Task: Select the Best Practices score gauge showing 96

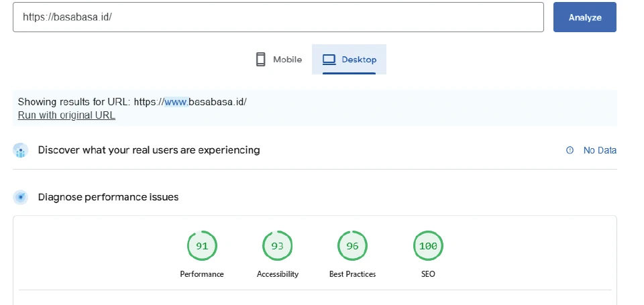Action: tap(352, 246)
